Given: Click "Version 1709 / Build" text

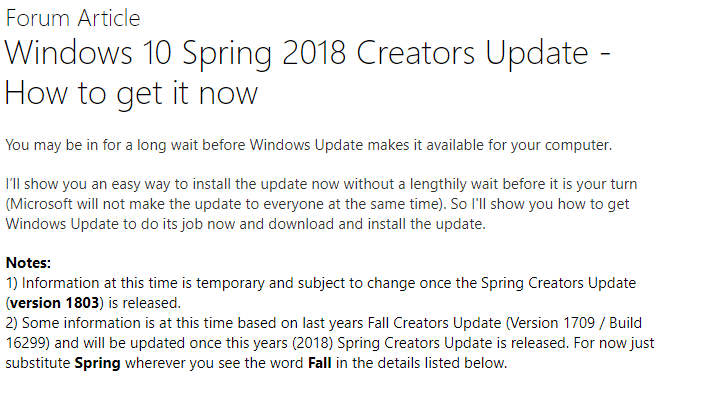Looking at the screenshot, I should pyautogui.click(x=576, y=323).
